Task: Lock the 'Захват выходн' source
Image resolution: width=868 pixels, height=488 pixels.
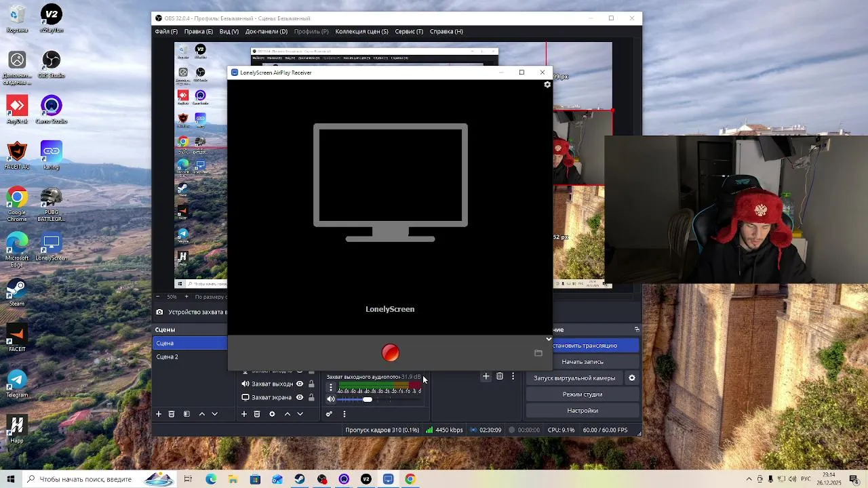Action: (311, 384)
